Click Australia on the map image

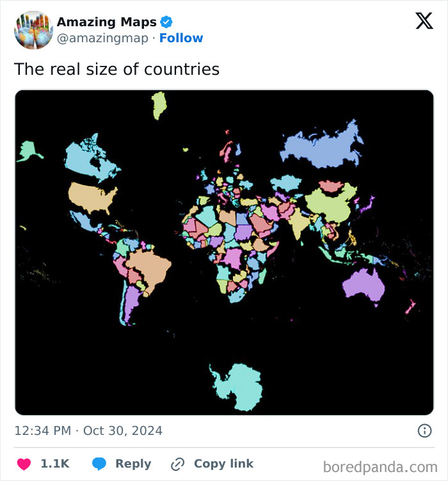363,286
